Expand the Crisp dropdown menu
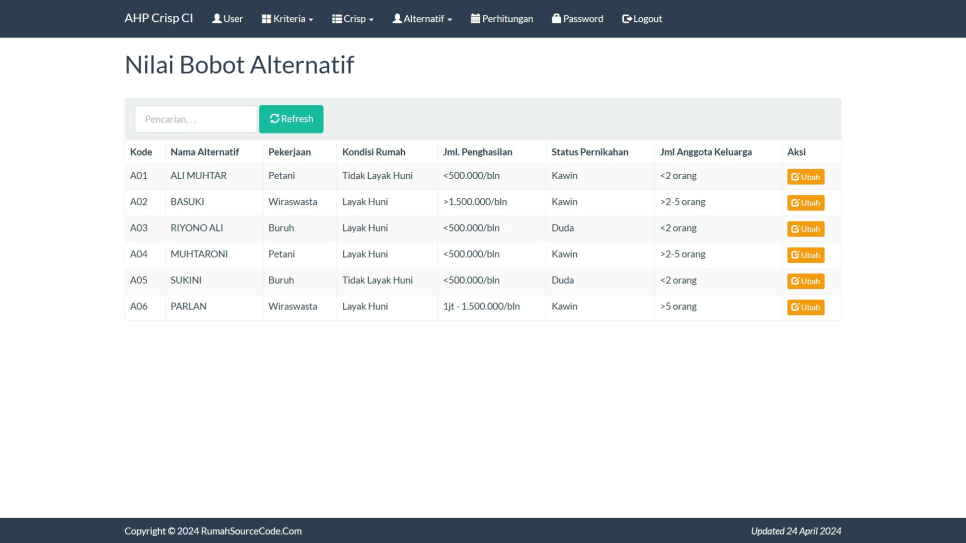The height and width of the screenshot is (543, 966). pyautogui.click(x=353, y=19)
